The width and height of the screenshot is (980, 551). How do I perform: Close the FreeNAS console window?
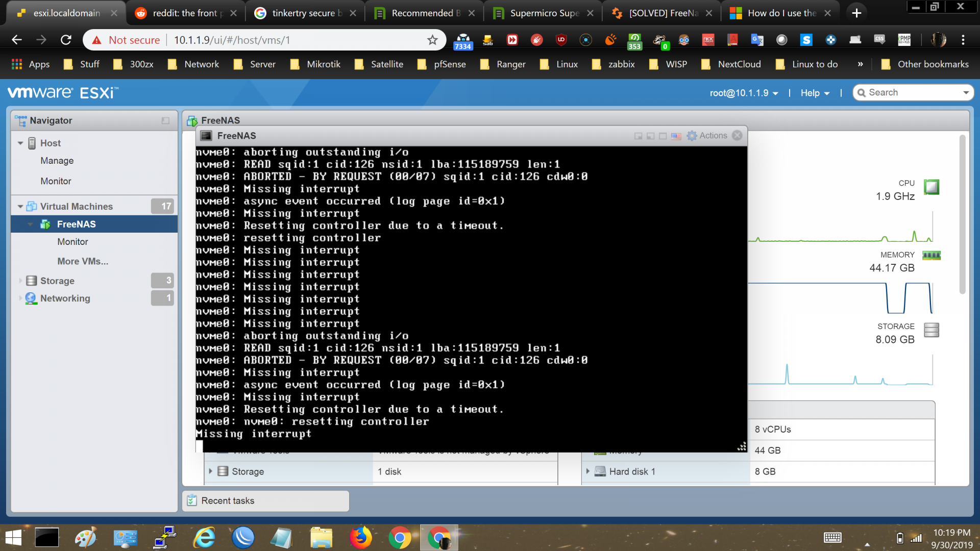tap(738, 136)
